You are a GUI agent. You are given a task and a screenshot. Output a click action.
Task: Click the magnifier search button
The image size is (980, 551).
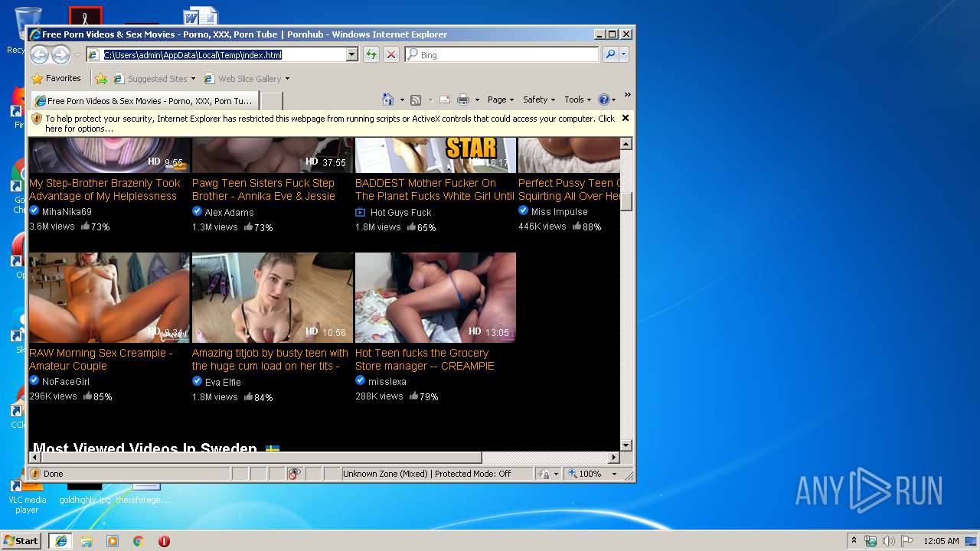(610, 54)
